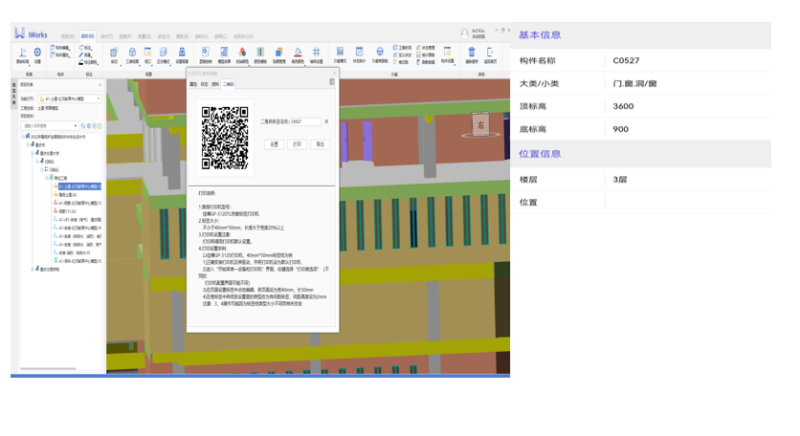This screenshot has height=436, width=800.
Task: Click the user avatar in the title bar
Action: 464,34
